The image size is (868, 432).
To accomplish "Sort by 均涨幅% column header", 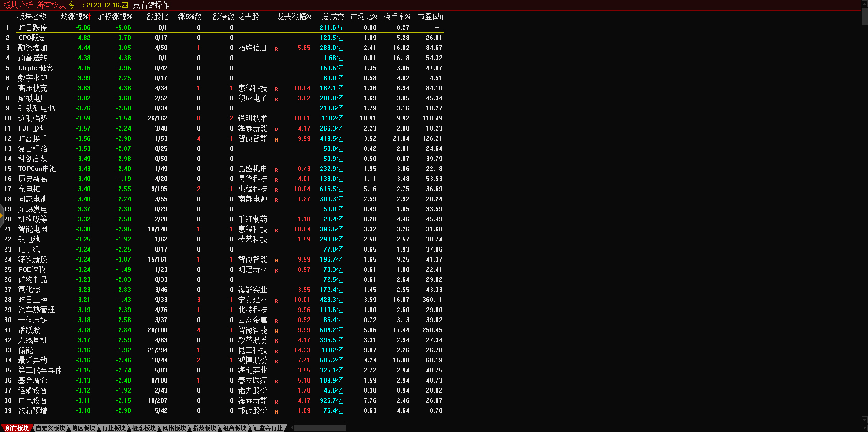I will [x=76, y=16].
